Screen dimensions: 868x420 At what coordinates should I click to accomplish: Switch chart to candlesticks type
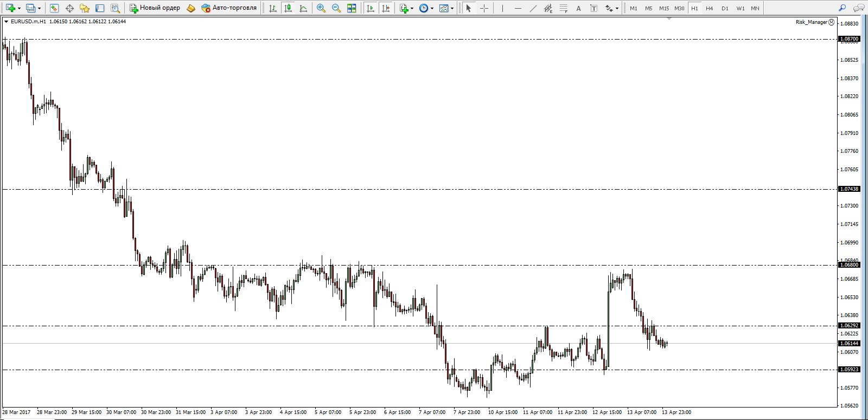click(288, 8)
